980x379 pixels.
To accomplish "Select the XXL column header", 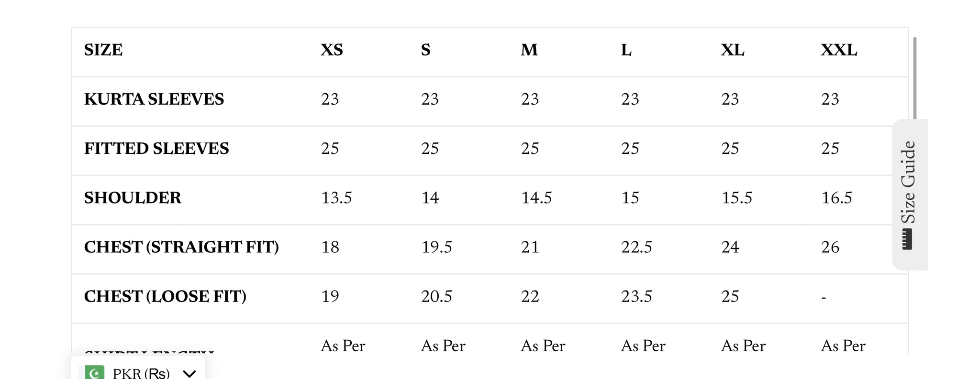I will coord(839,50).
